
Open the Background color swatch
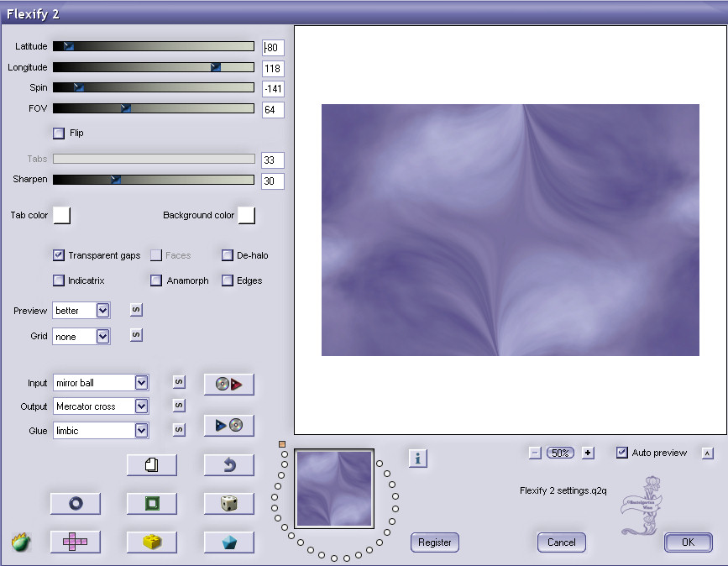pyautogui.click(x=247, y=216)
